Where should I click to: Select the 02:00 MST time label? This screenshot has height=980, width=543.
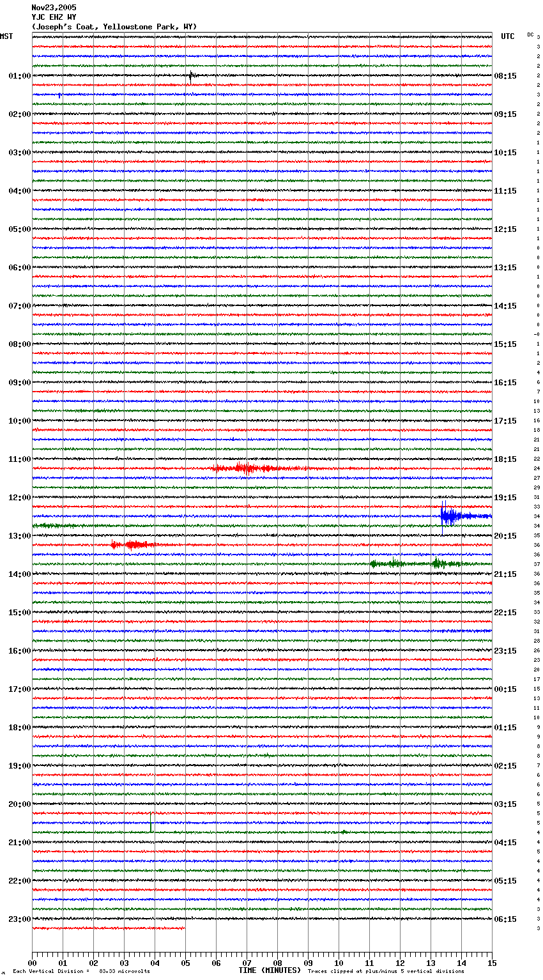click(x=20, y=114)
